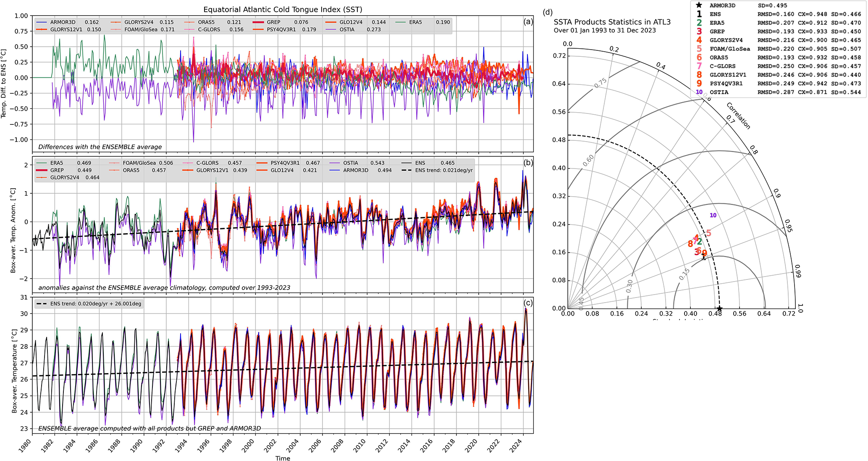Select 'GLORYS12V1 0.439' legend entry in panel (b)
Viewport: 868px width, 461px height.
215,171
